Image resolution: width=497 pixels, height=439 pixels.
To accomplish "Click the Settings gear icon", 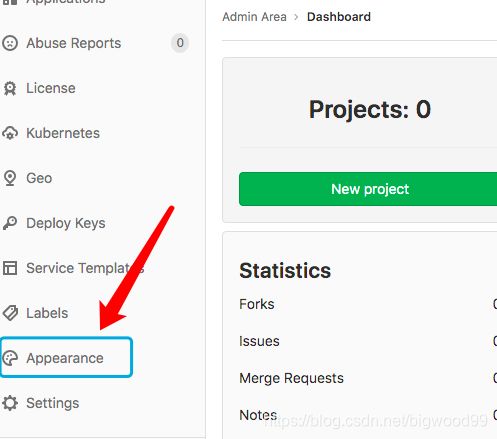I will pos(10,403).
